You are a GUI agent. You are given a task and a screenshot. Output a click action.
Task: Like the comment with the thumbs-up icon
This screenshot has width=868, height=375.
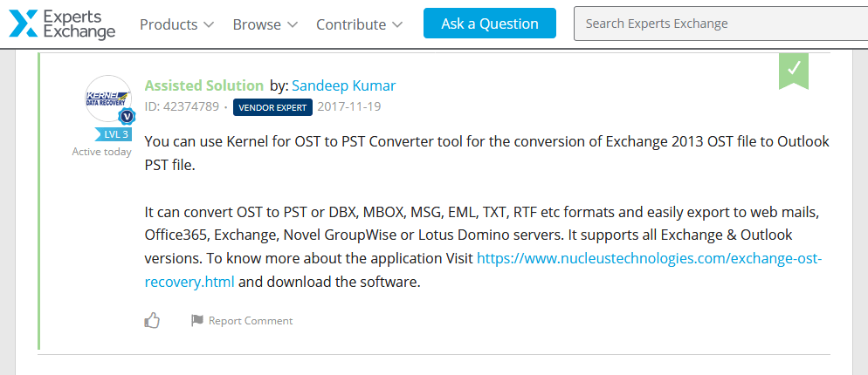click(152, 320)
